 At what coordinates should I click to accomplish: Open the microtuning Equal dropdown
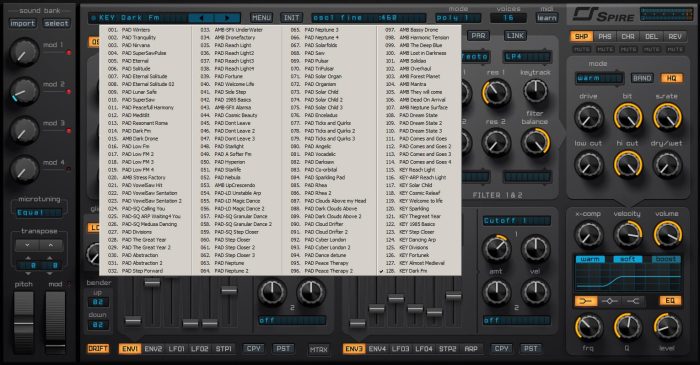click(x=38, y=213)
